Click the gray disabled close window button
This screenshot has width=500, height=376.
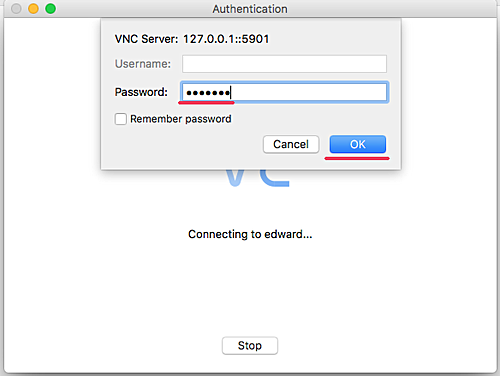click(x=16, y=9)
